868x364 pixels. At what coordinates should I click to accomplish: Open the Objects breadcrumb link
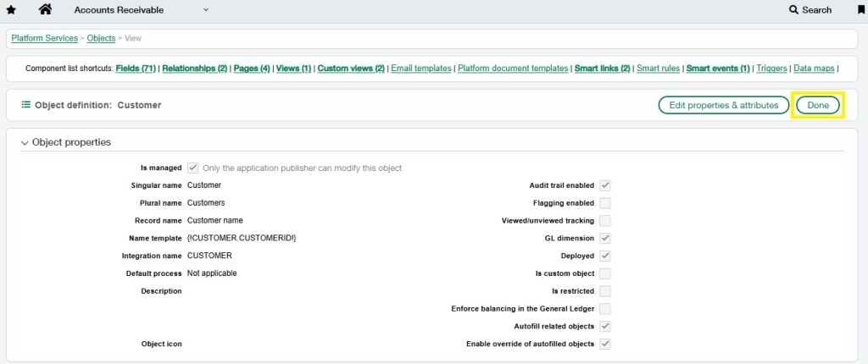[102, 38]
